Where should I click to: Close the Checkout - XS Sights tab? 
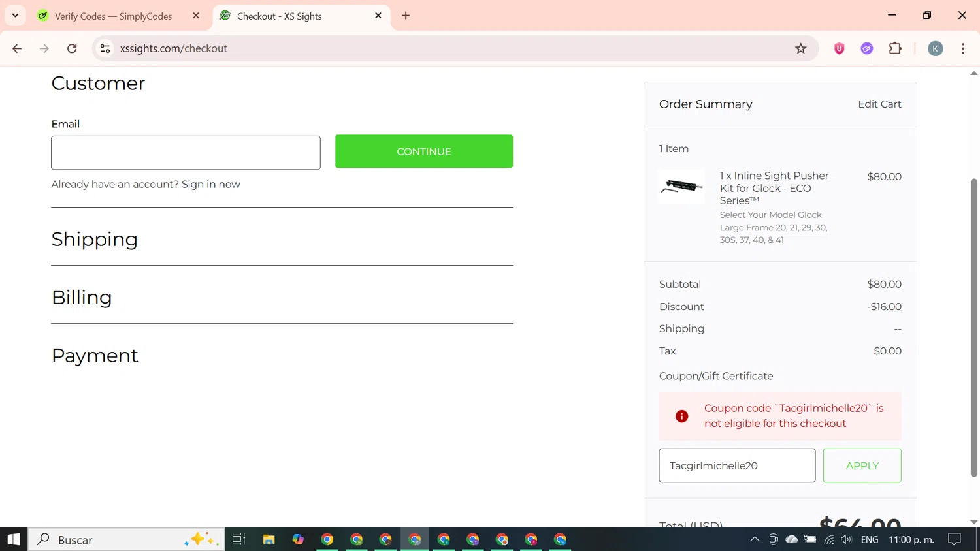click(x=378, y=16)
